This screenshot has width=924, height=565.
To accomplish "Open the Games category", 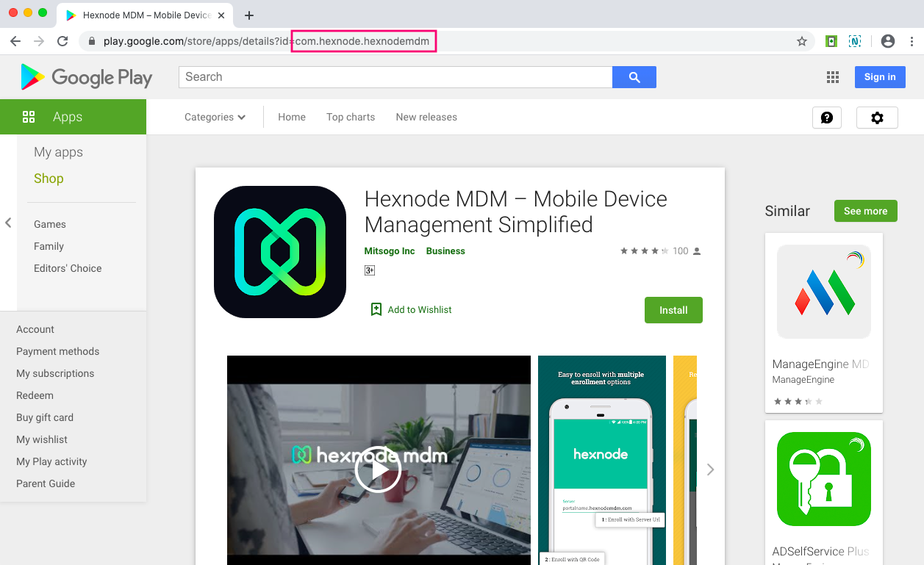I will click(x=50, y=224).
